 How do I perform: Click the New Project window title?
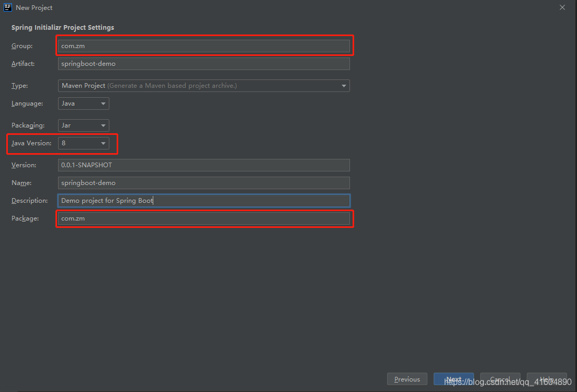34,8
